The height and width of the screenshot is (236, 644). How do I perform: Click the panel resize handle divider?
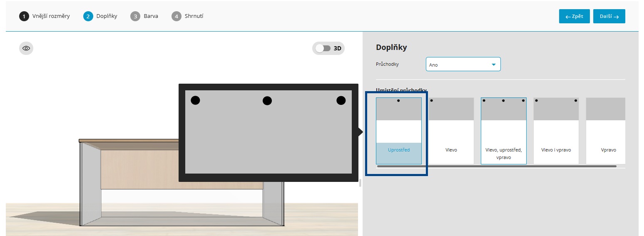pos(360,183)
